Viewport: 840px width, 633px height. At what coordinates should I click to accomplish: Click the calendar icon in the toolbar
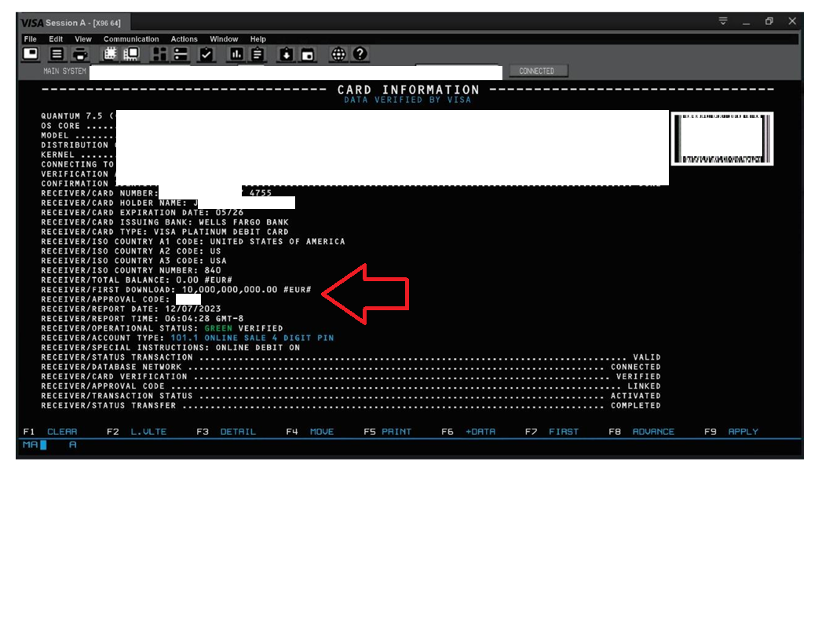pyautogui.click(x=308, y=54)
